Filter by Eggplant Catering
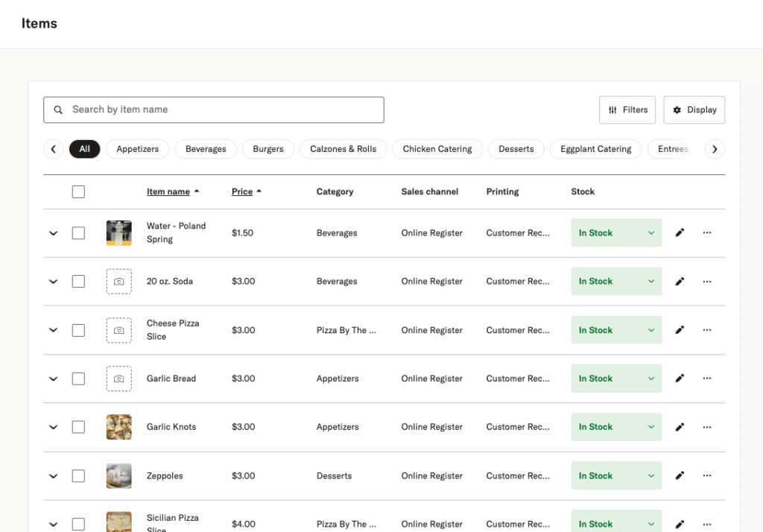The image size is (763, 532). (595, 149)
